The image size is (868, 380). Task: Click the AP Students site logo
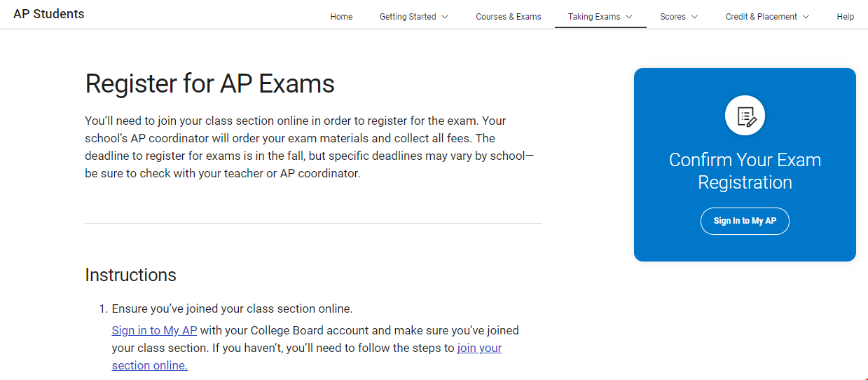49,14
